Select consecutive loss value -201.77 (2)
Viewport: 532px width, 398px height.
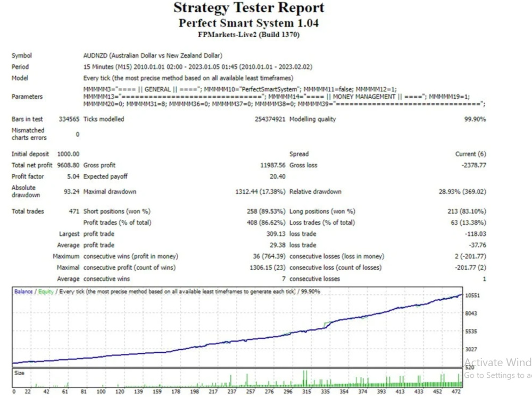(470, 267)
